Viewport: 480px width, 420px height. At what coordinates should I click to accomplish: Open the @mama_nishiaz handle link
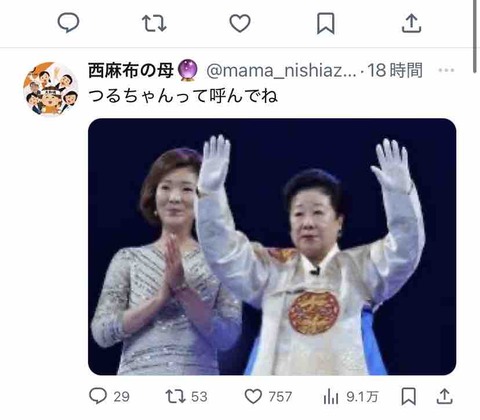pyautogui.click(x=281, y=71)
